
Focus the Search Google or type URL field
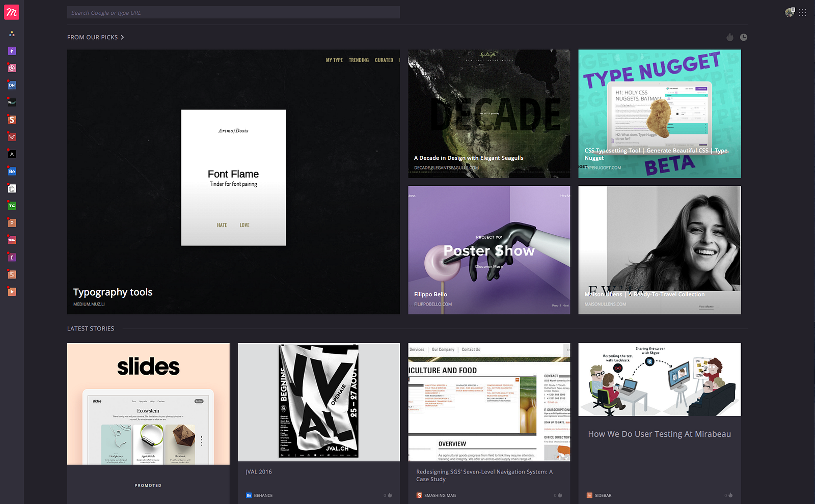point(233,13)
